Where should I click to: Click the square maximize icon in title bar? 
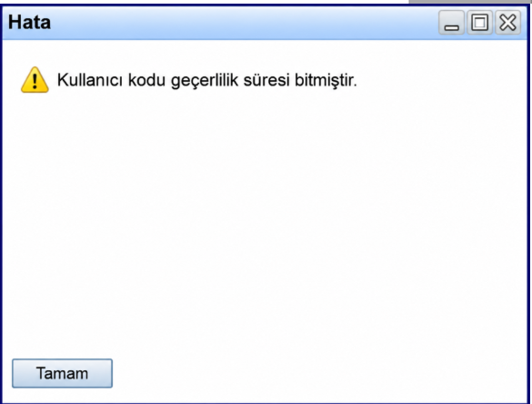[x=479, y=23]
